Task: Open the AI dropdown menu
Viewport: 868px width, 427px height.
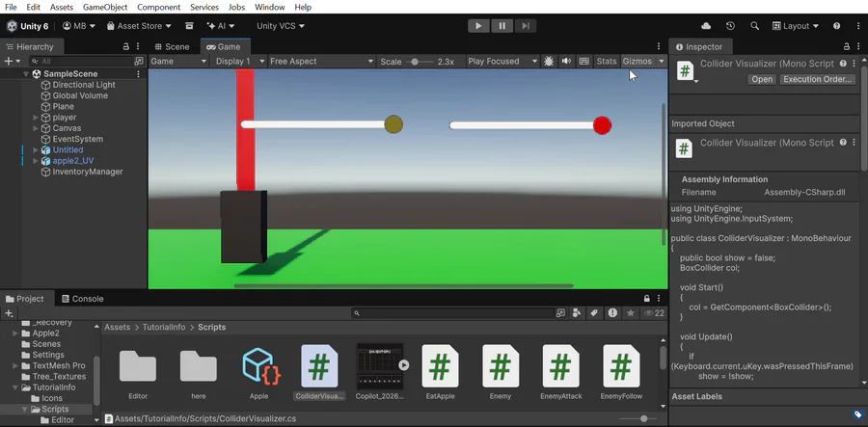Action: click(220, 26)
